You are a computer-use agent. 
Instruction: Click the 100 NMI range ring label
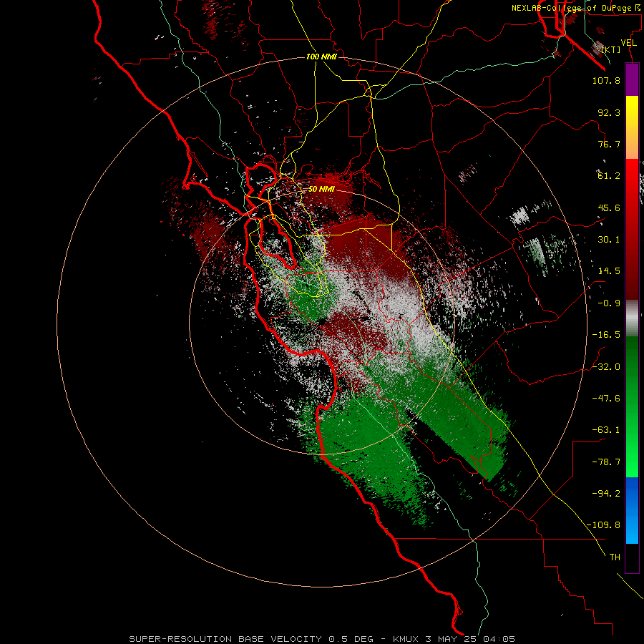click(x=321, y=57)
